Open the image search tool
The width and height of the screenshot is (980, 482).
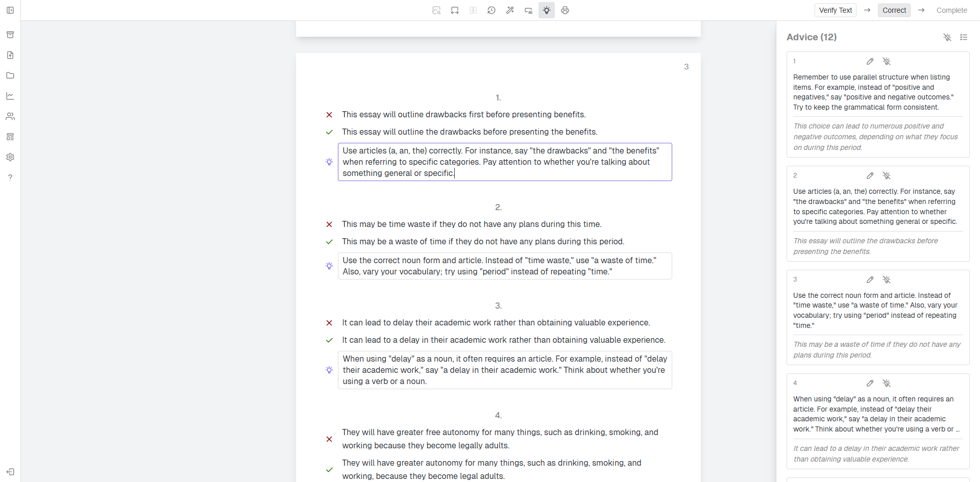[436, 10]
